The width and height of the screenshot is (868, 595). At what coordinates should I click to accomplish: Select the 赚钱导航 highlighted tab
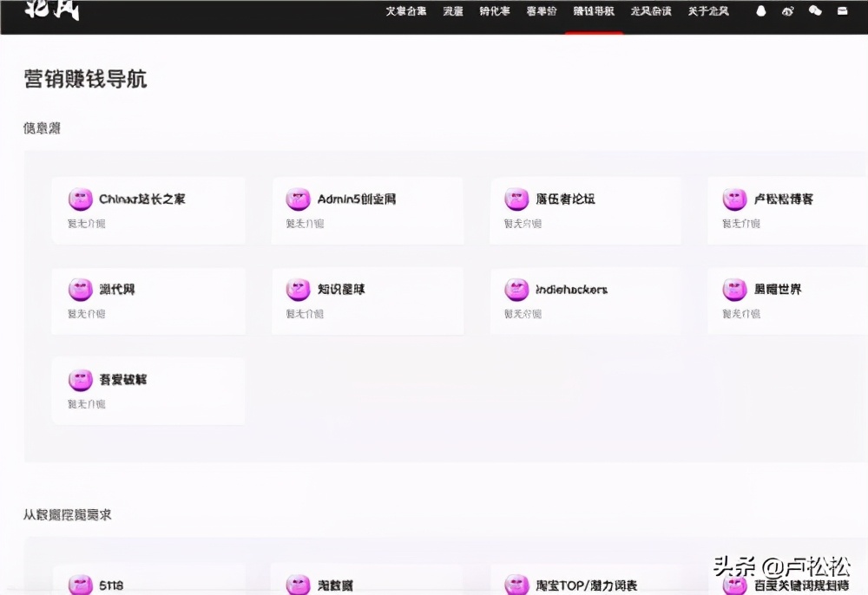click(x=594, y=11)
